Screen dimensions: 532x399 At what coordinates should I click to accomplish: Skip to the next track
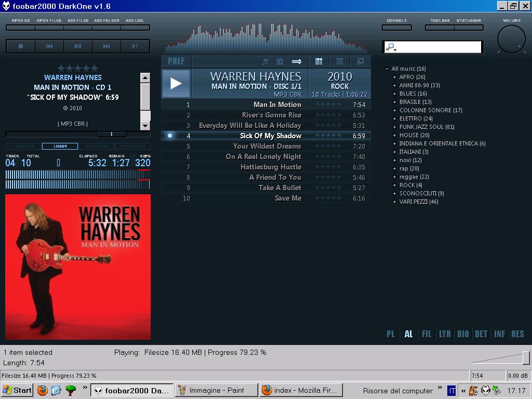(x=106, y=46)
